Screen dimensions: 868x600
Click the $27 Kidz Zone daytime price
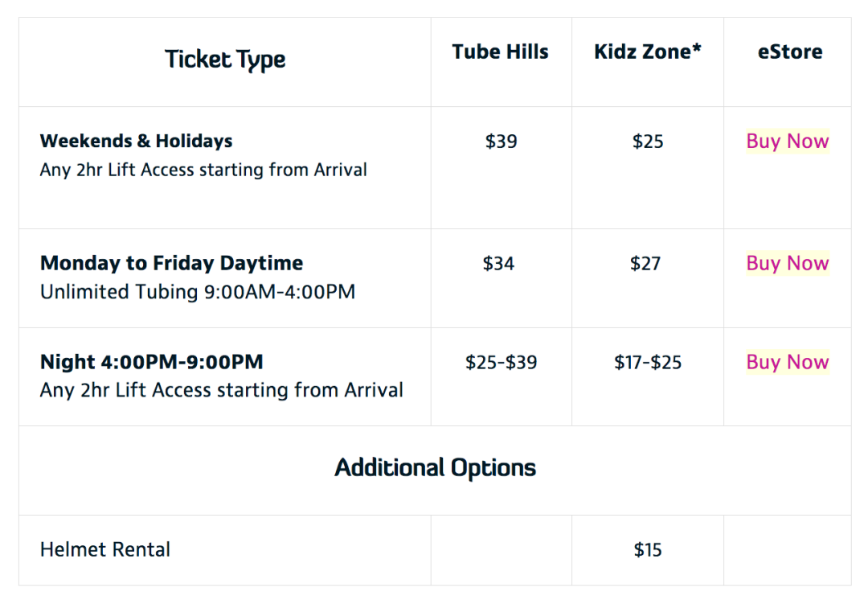(x=645, y=263)
